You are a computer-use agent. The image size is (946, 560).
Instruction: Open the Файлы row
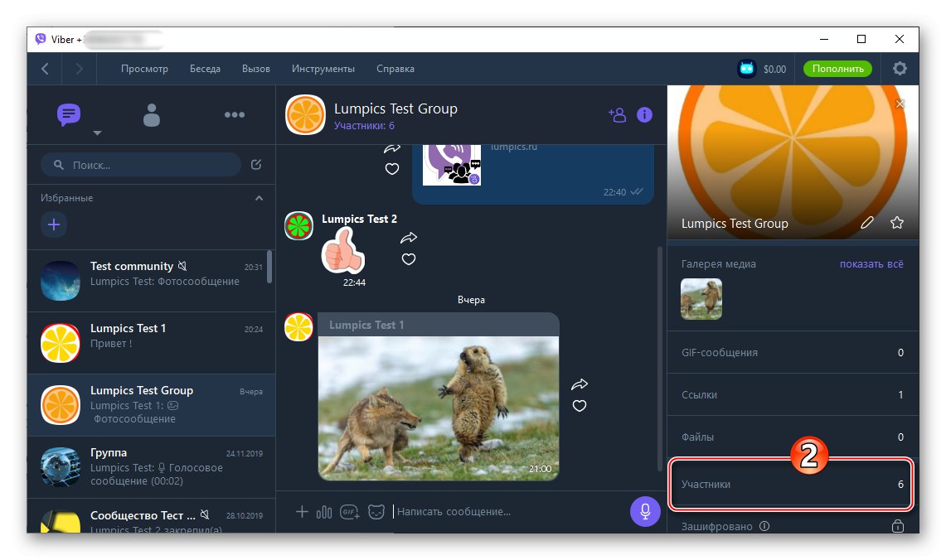point(793,437)
